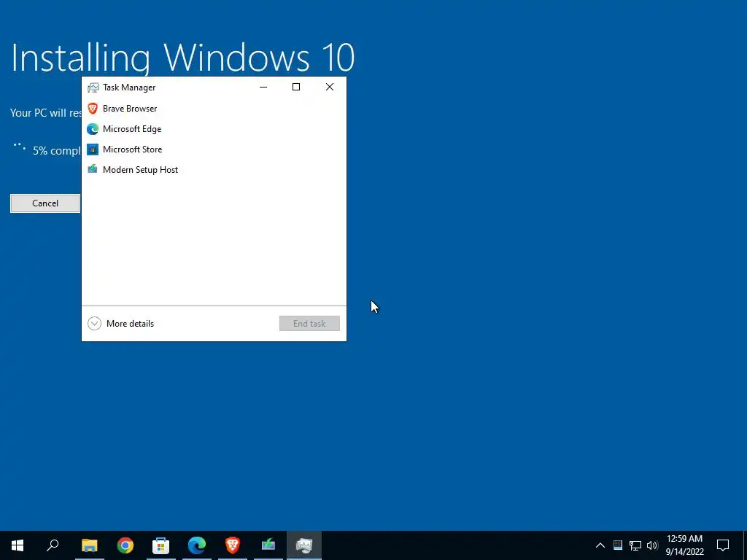Open taskbar Search magnifier
Screen dimensions: 747x560
pos(53,545)
